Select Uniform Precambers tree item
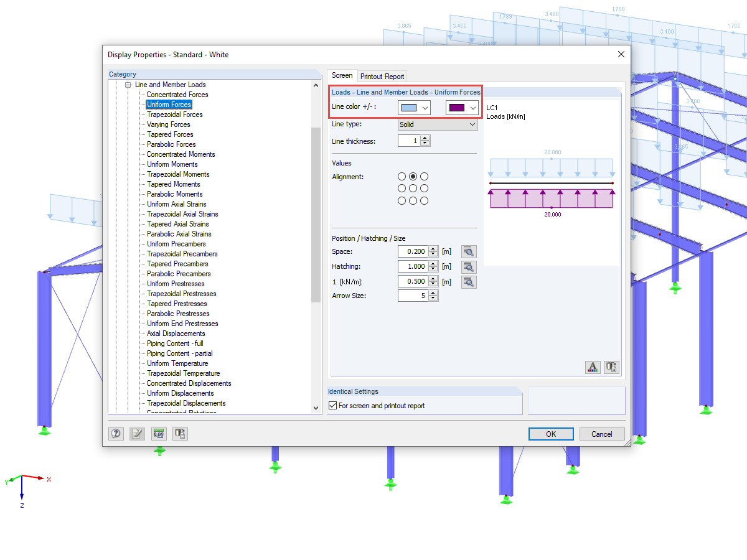The width and height of the screenshot is (747, 560). click(x=176, y=244)
